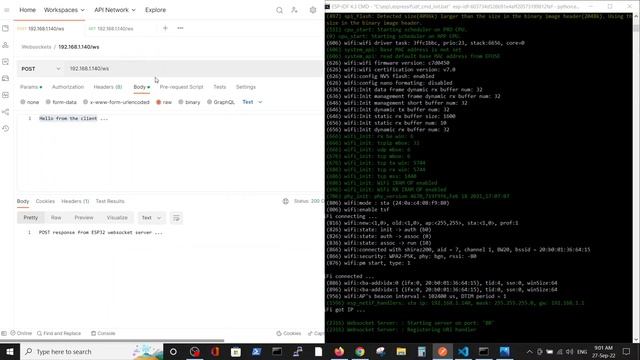The width and height of the screenshot is (640, 360).
Task: Show hidden tray icons chevron
Action: [529, 351]
